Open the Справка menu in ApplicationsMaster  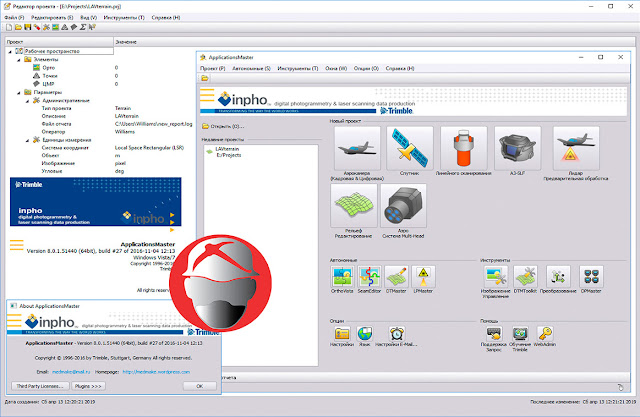click(400, 69)
